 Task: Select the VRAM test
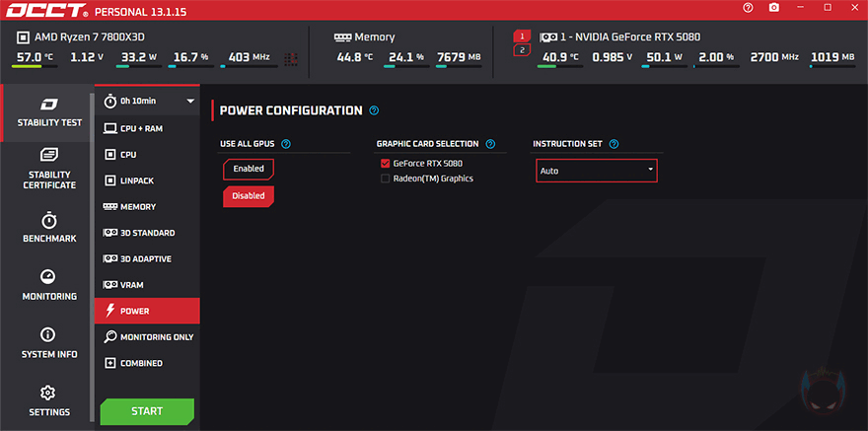pyautogui.click(x=147, y=285)
